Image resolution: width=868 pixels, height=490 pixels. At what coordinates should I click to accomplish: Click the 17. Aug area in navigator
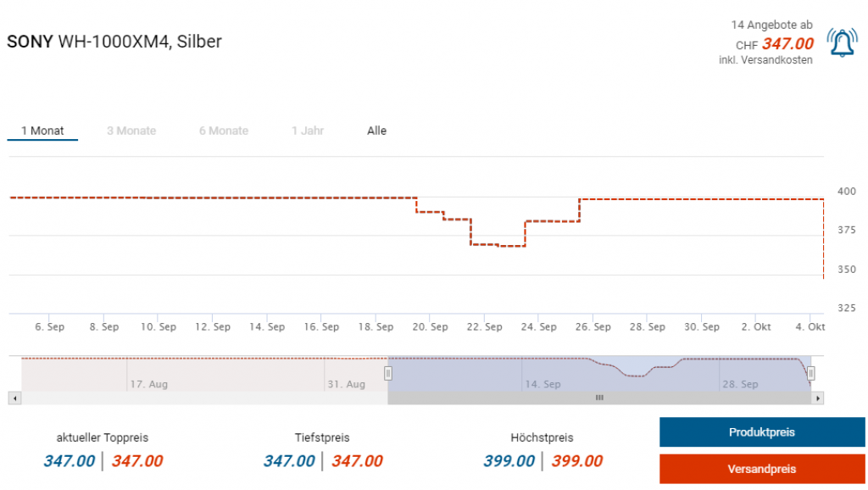click(x=148, y=384)
